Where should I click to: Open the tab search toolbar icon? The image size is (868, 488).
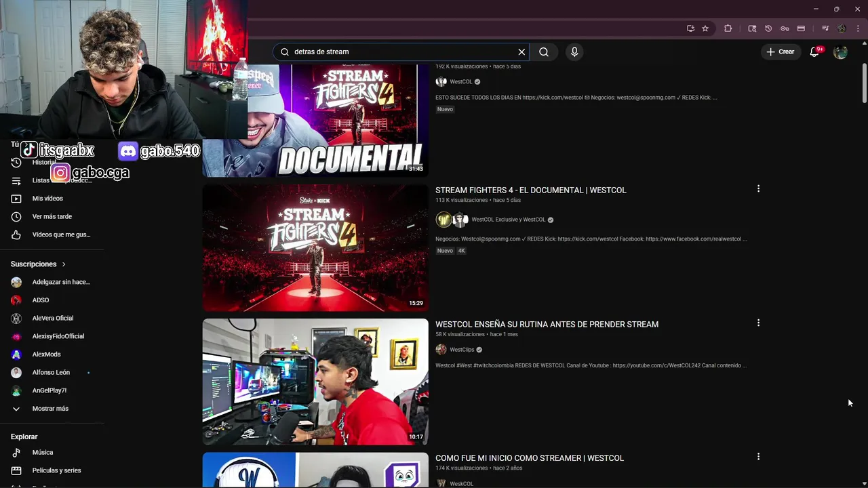tap(752, 28)
